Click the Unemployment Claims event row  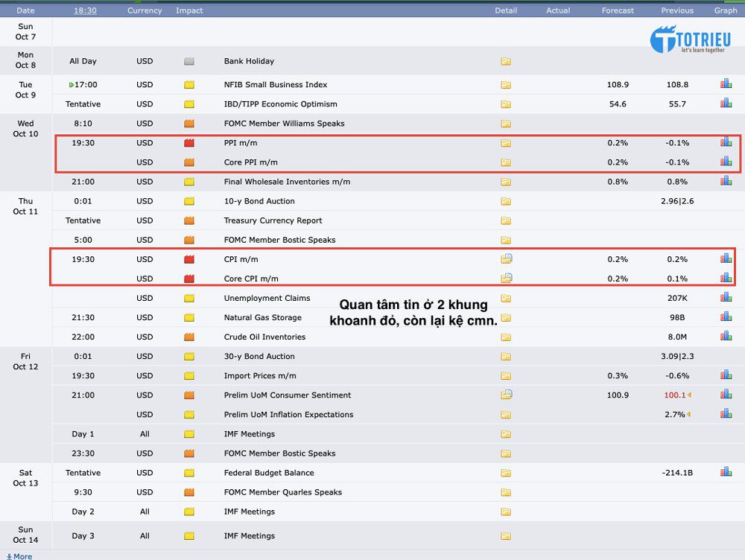267,298
